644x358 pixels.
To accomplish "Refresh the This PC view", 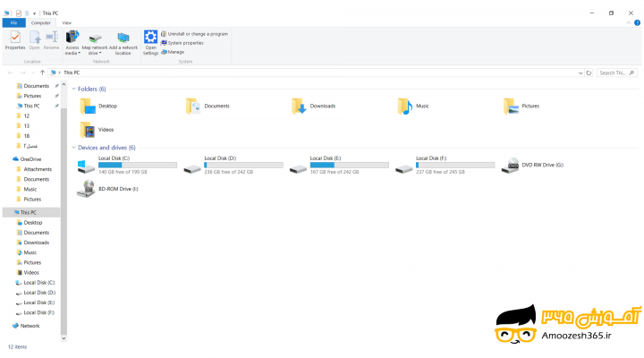I will coord(589,72).
